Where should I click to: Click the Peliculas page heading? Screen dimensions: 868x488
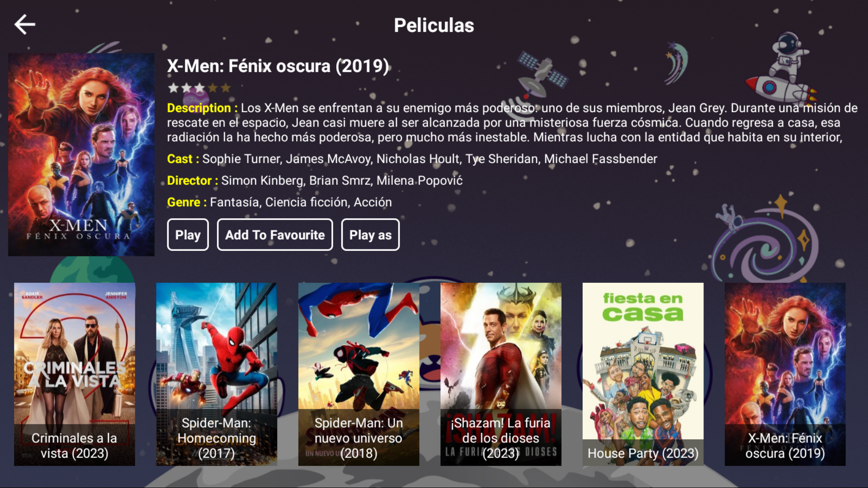434,25
